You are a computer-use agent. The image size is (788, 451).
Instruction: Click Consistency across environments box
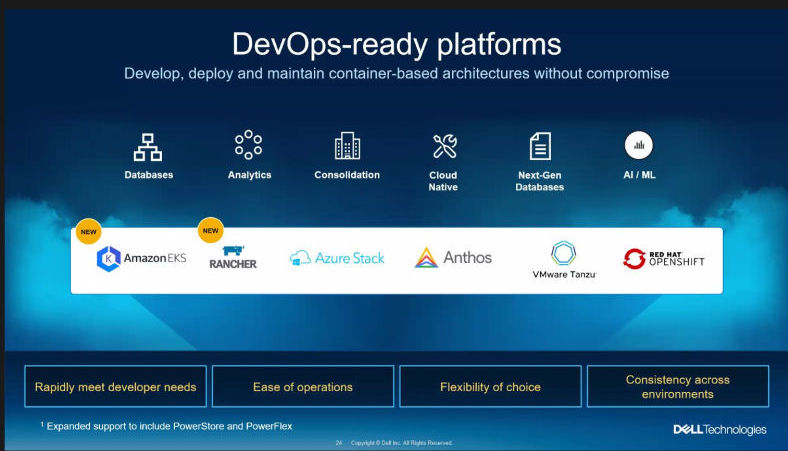[678, 387]
